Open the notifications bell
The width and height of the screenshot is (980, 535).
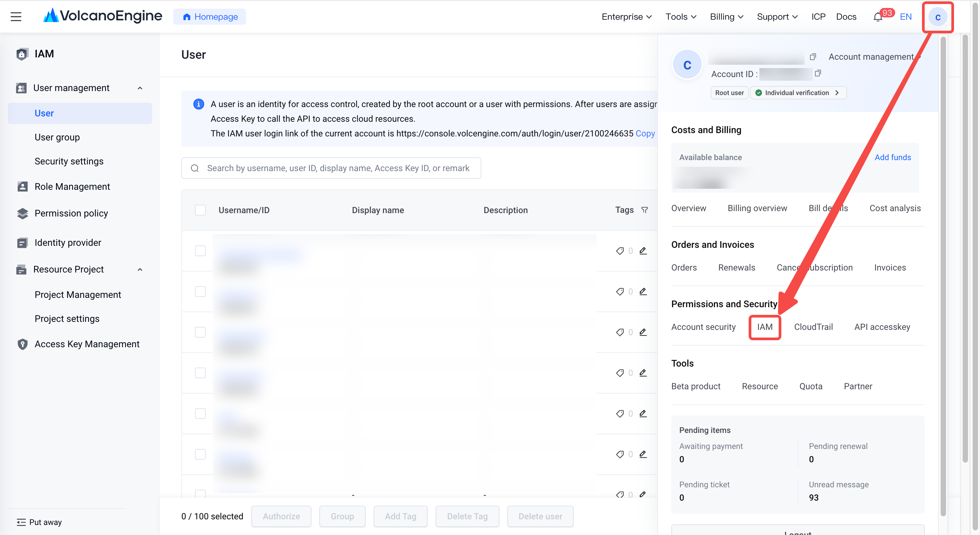878,17
